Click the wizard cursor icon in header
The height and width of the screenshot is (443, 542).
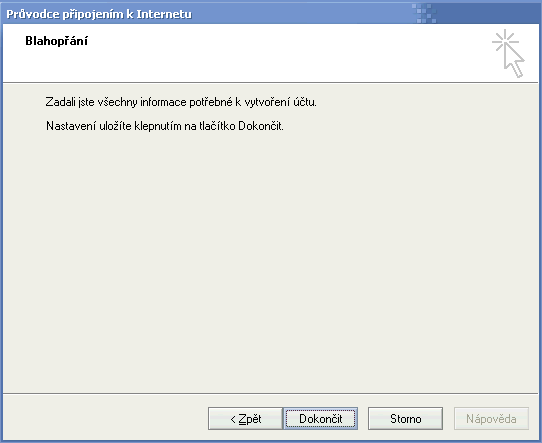(x=508, y=54)
